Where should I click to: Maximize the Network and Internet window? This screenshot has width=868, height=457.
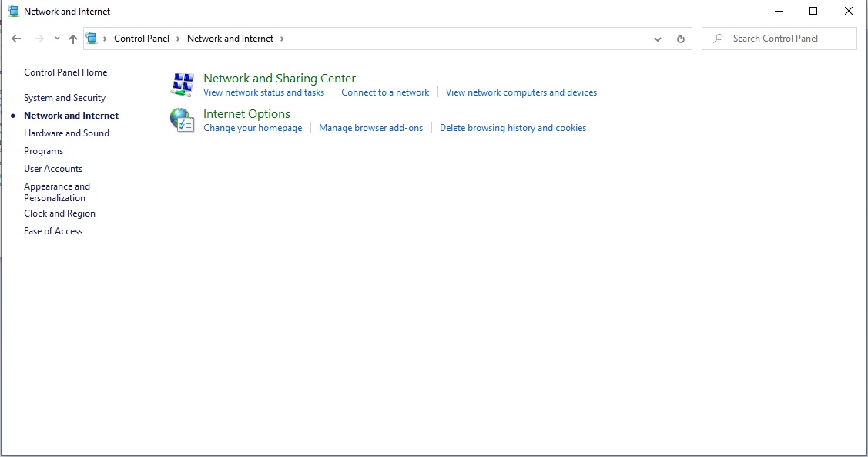point(813,11)
